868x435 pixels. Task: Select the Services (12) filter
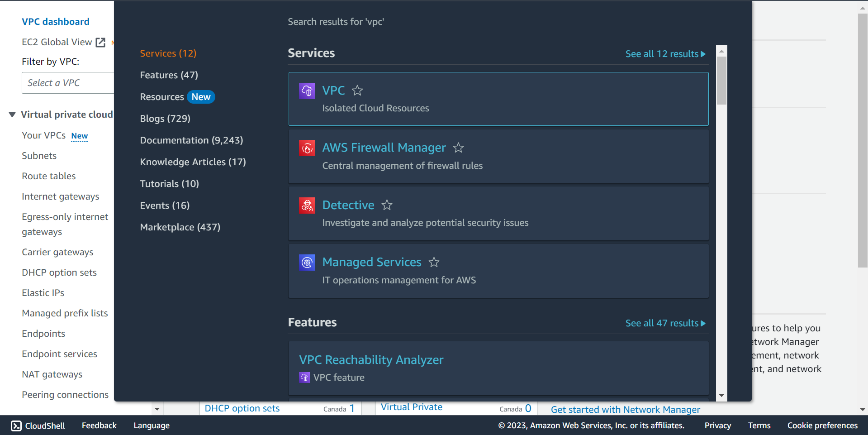[168, 53]
